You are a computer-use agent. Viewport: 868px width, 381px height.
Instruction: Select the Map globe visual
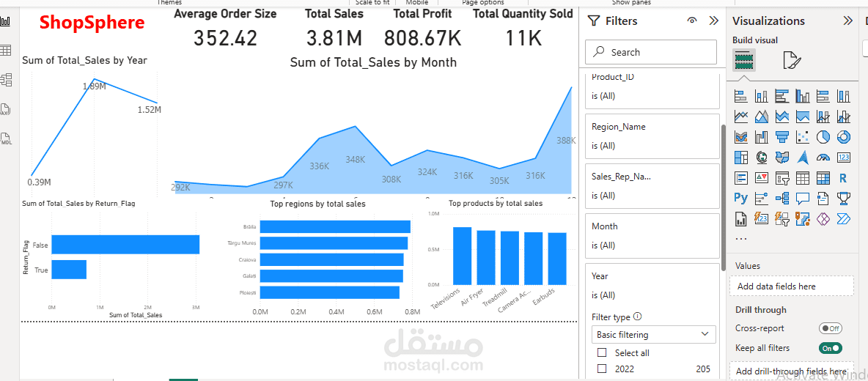[762, 158]
